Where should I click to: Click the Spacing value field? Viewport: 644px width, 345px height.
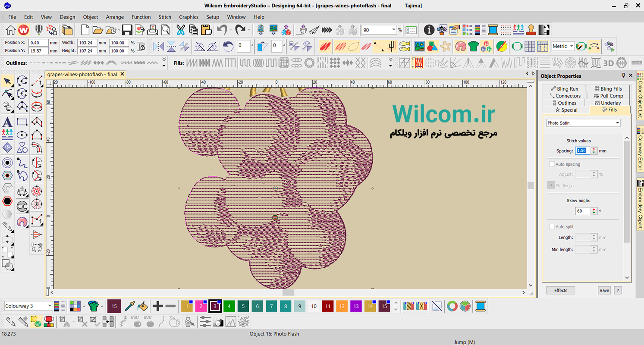click(x=583, y=151)
